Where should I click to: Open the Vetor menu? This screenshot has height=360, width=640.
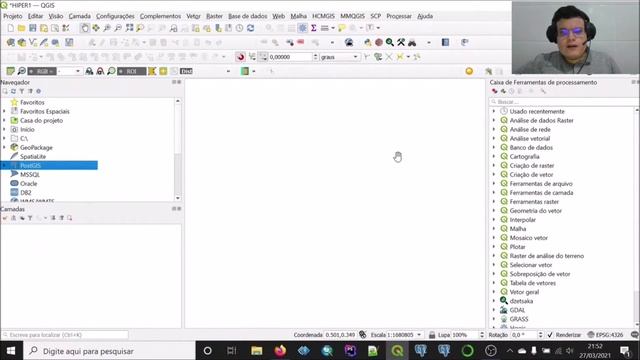[193, 16]
